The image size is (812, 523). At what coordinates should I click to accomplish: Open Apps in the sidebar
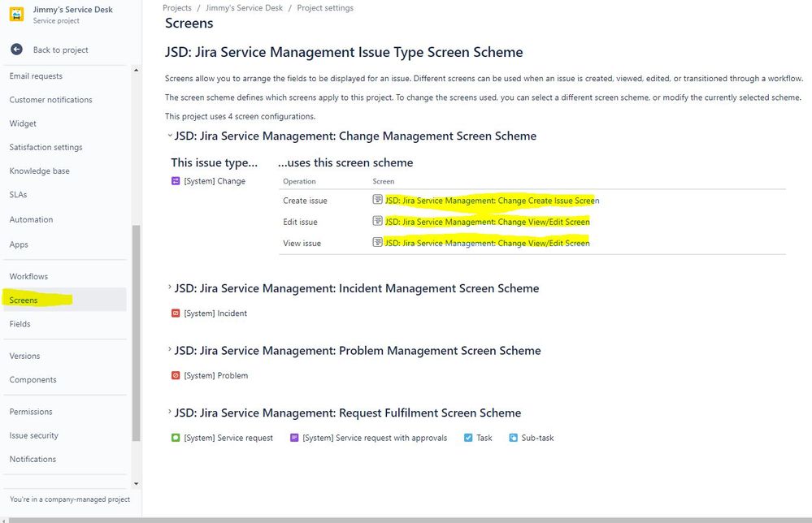point(19,244)
